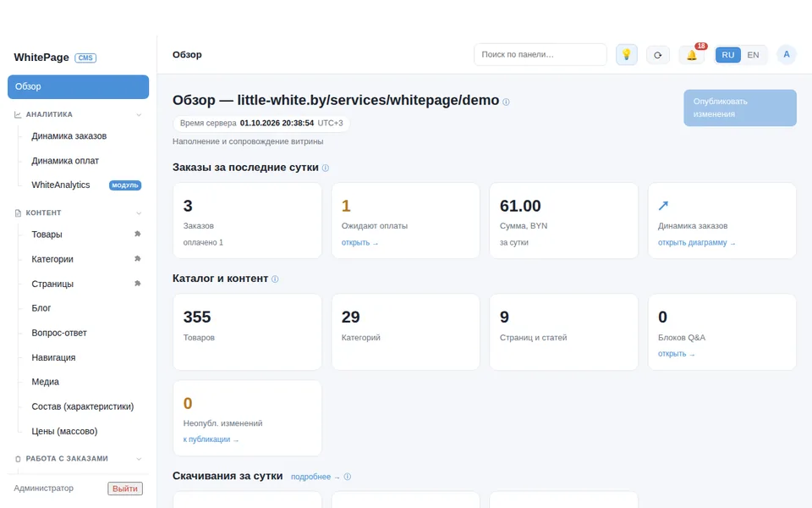This screenshot has height=508, width=812.
Task: Click Администратор label in sidebar footer
Action: [x=43, y=489]
